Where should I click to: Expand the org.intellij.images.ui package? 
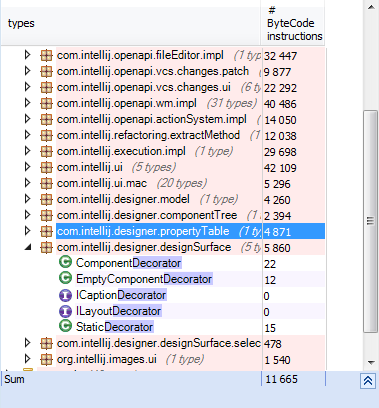(28, 359)
